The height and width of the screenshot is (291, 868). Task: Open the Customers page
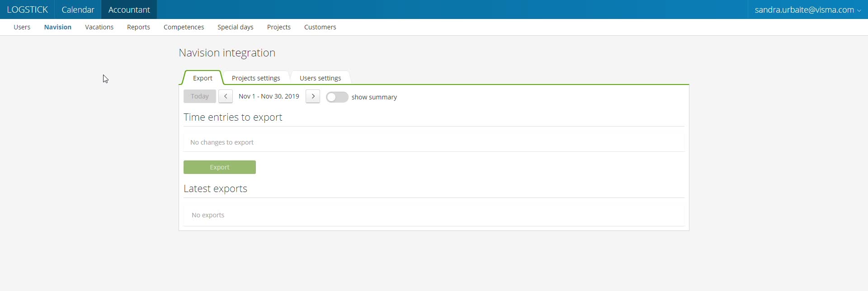(x=320, y=27)
